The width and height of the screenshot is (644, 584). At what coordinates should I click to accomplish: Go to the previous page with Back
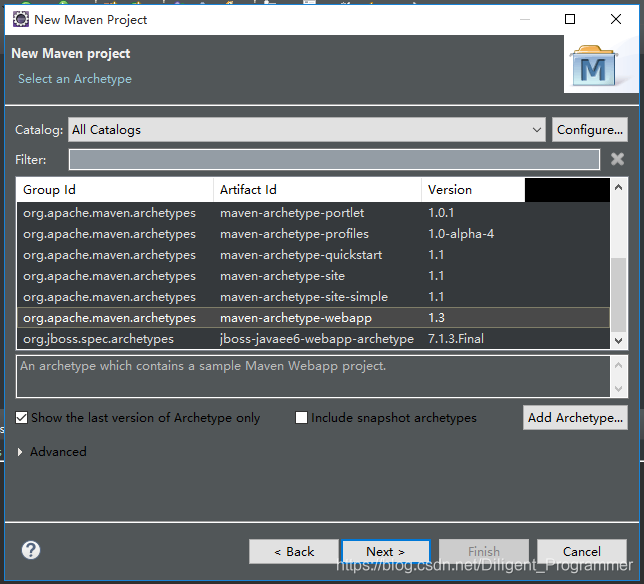click(x=294, y=552)
